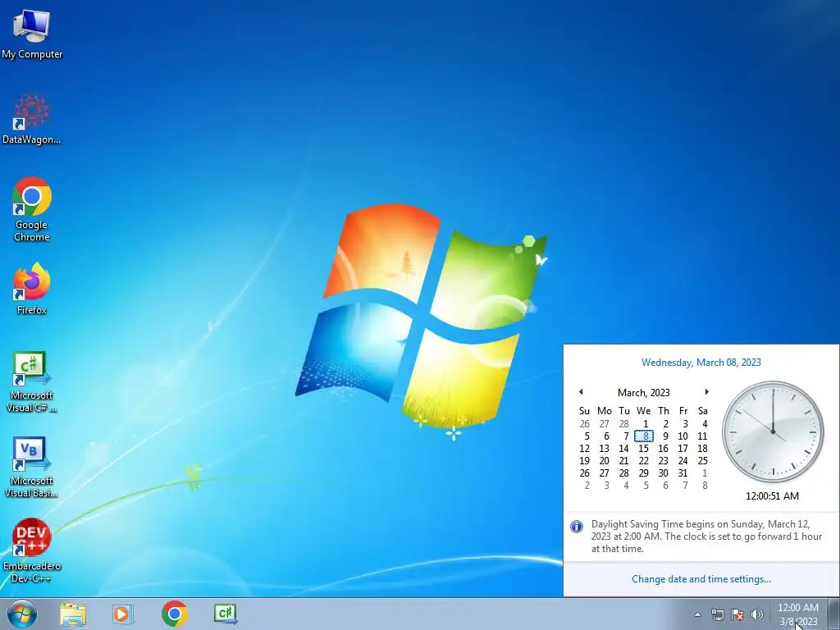This screenshot has height=630, width=840.
Task: Select the My Computer desktop icon
Action: 32,34
